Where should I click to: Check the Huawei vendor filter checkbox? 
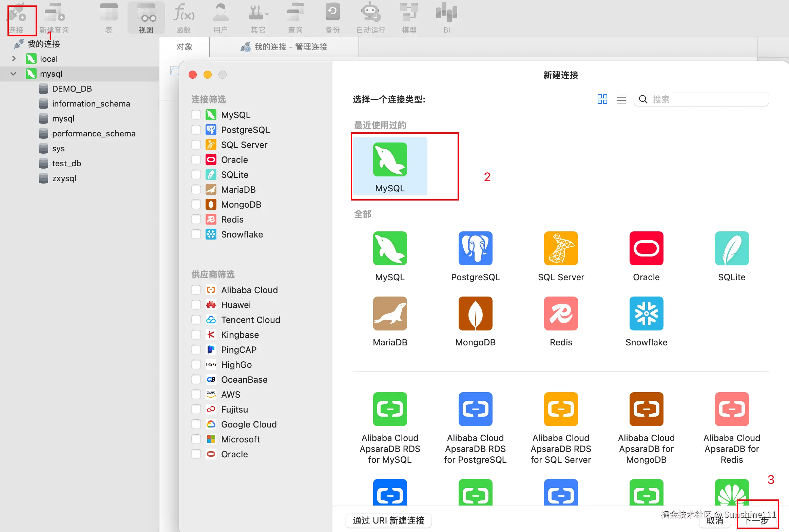pos(196,305)
